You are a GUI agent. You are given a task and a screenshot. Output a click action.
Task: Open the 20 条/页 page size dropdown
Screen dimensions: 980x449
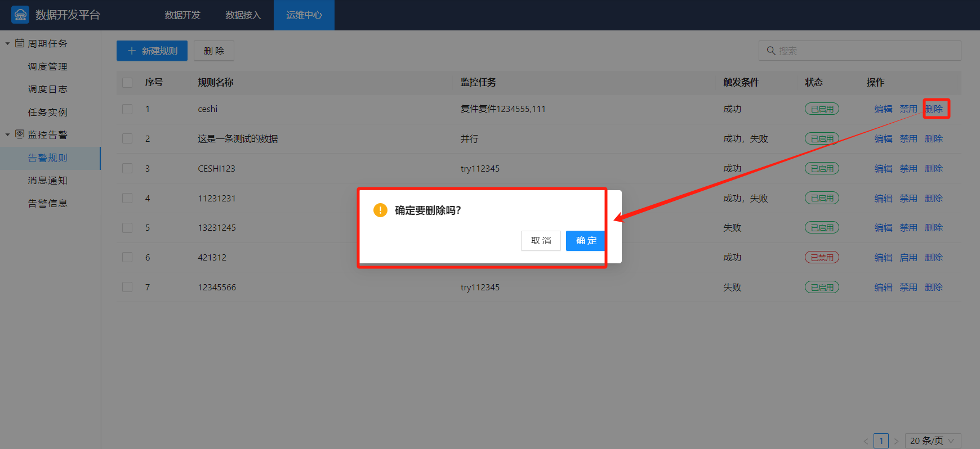click(932, 441)
